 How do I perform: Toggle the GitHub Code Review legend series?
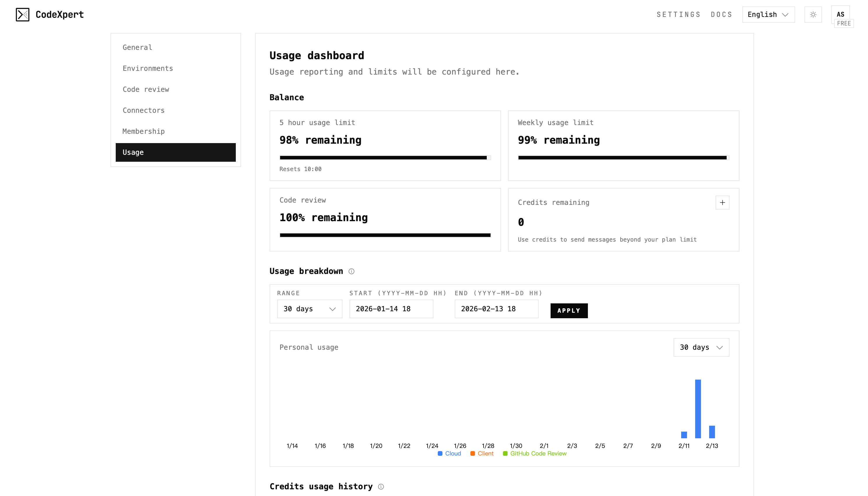click(535, 453)
